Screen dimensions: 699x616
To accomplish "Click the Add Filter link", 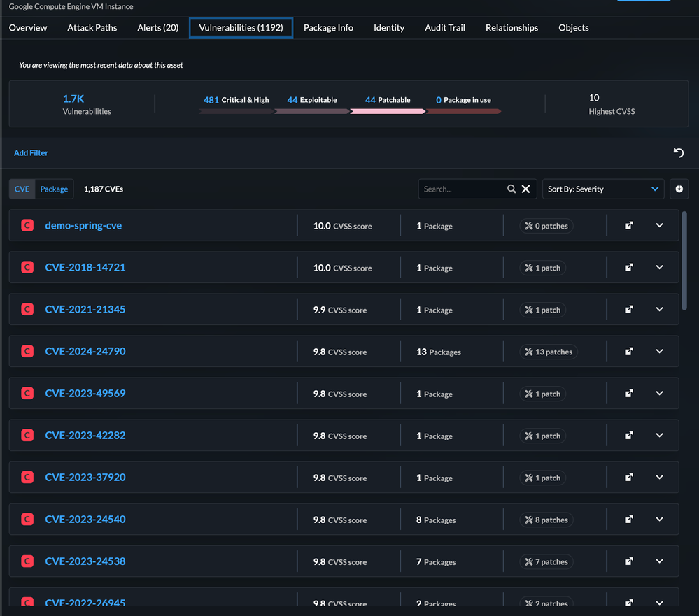I will tap(31, 152).
